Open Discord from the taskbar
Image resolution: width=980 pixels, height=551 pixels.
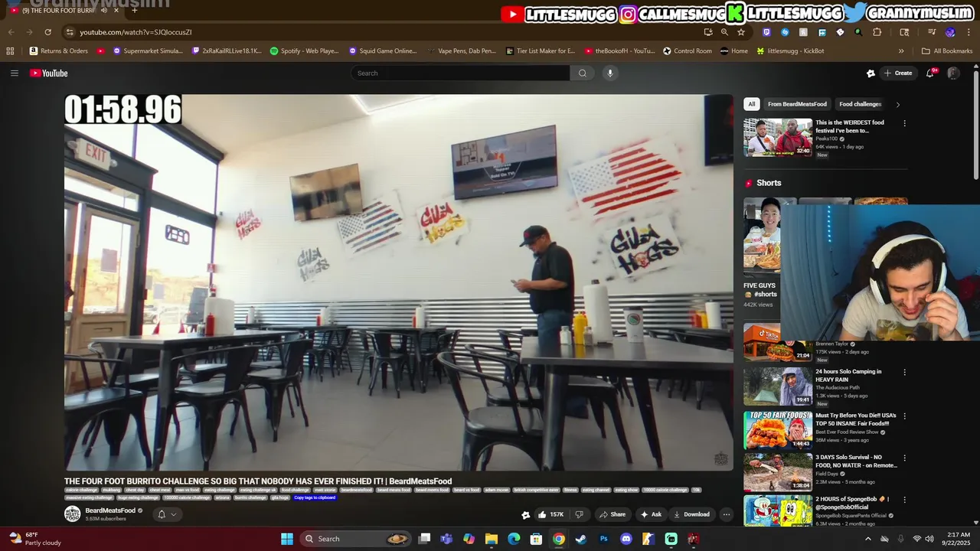(626, 539)
